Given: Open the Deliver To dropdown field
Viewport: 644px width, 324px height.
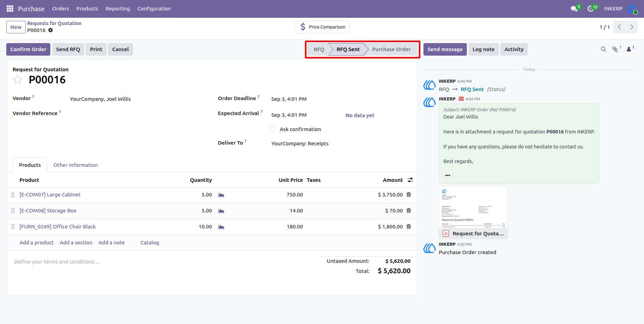Looking at the screenshot, I should click(x=340, y=144).
